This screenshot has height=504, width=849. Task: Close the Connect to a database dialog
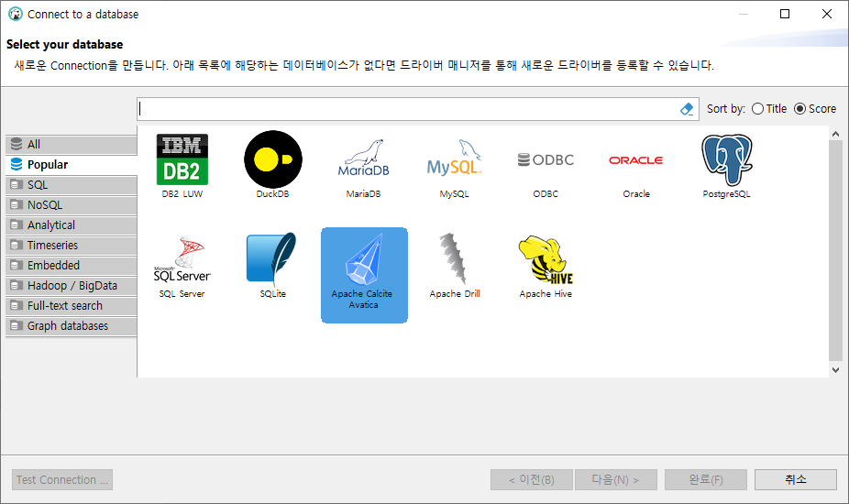827,14
